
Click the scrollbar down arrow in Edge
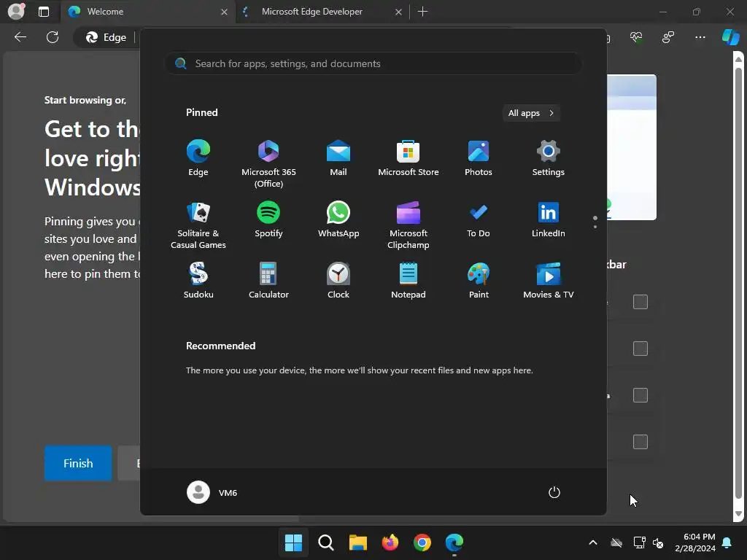738,514
